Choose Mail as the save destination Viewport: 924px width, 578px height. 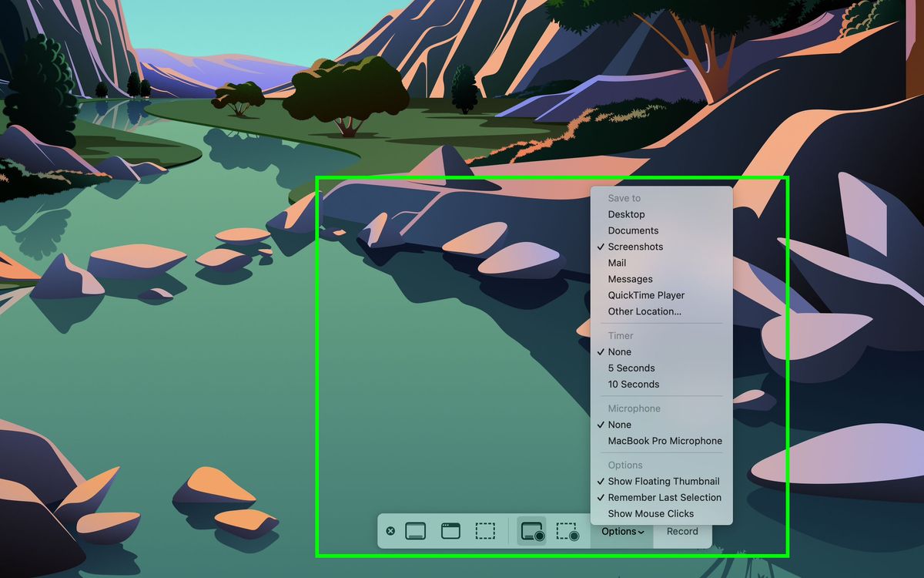click(618, 263)
